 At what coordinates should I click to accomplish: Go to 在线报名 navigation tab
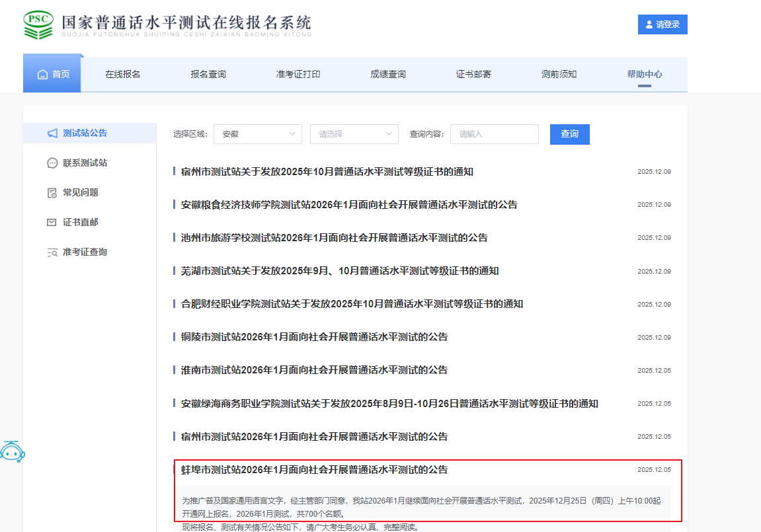tap(122, 74)
